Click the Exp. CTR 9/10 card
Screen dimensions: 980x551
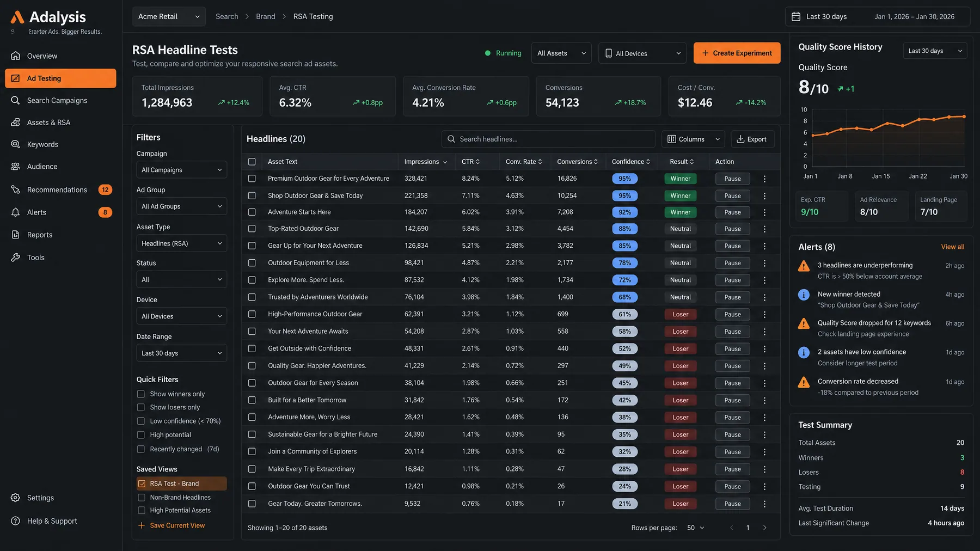(821, 206)
